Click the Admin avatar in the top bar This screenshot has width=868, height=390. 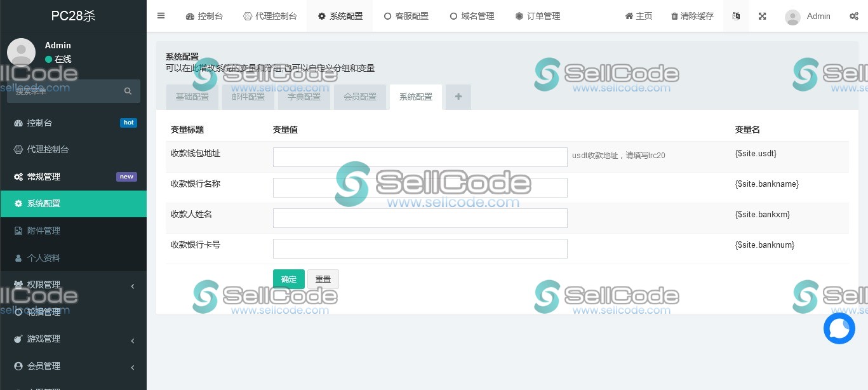click(792, 17)
